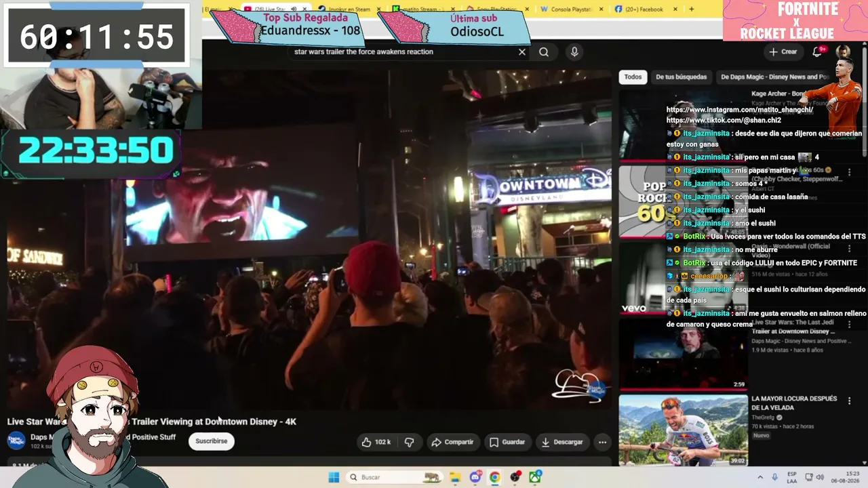The image size is (868, 488).
Task: Open a new browser tab
Action: 692,9
